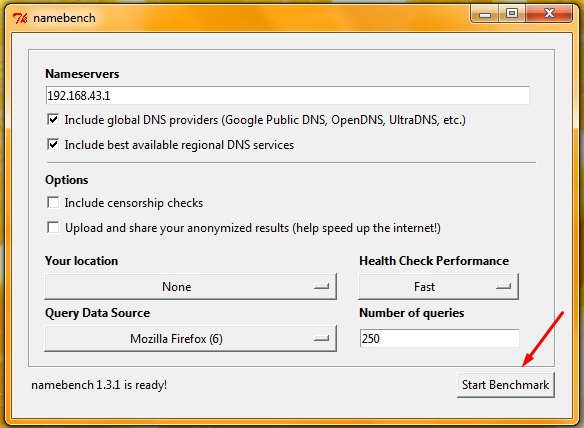Open the Your location dropdown showing None
Image resolution: width=584 pixels, height=428 pixels.
tap(190, 286)
